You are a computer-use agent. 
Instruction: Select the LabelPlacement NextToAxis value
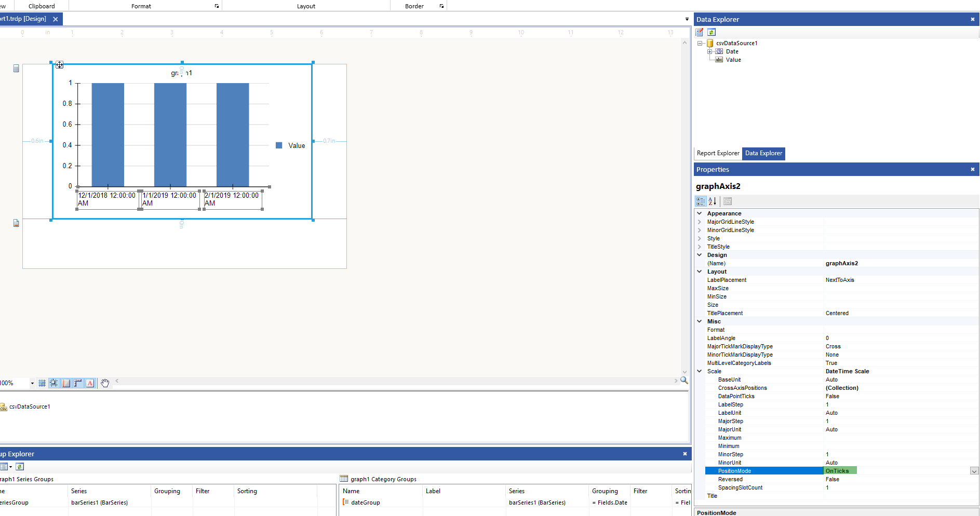point(901,280)
